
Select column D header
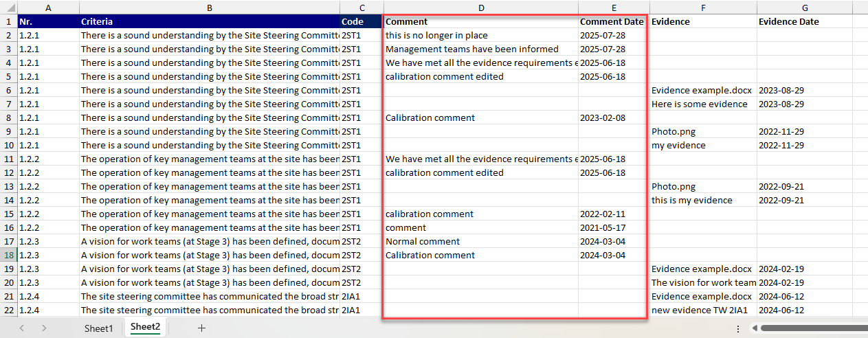click(480, 8)
